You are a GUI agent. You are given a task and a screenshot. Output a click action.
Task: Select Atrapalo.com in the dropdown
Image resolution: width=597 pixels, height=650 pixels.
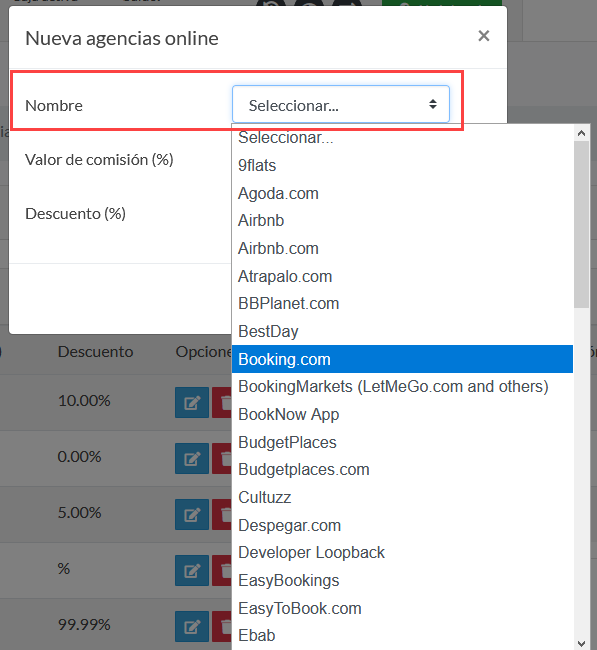tap(402, 276)
